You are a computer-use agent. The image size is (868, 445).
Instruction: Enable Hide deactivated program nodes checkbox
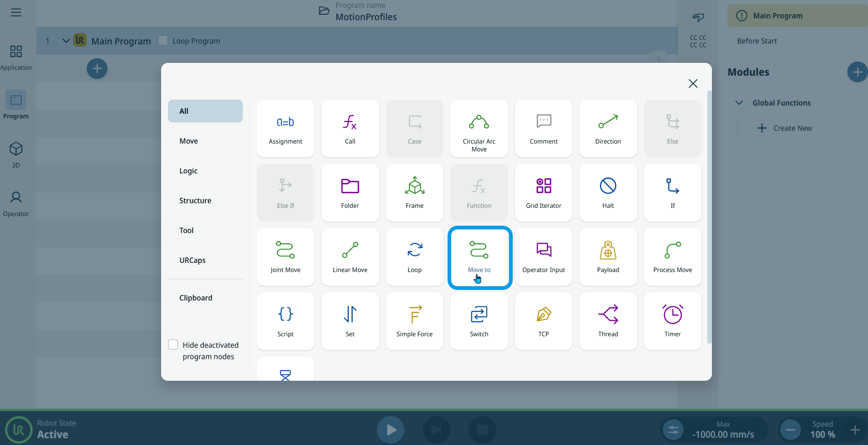tap(173, 345)
